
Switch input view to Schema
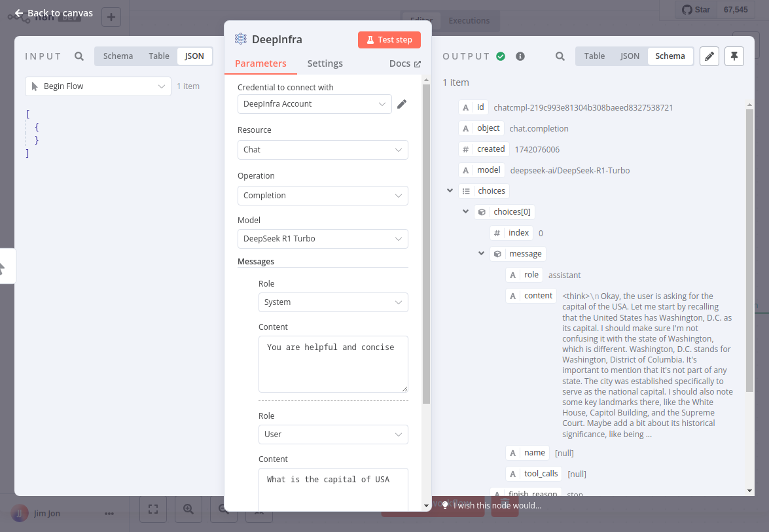pos(118,56)
